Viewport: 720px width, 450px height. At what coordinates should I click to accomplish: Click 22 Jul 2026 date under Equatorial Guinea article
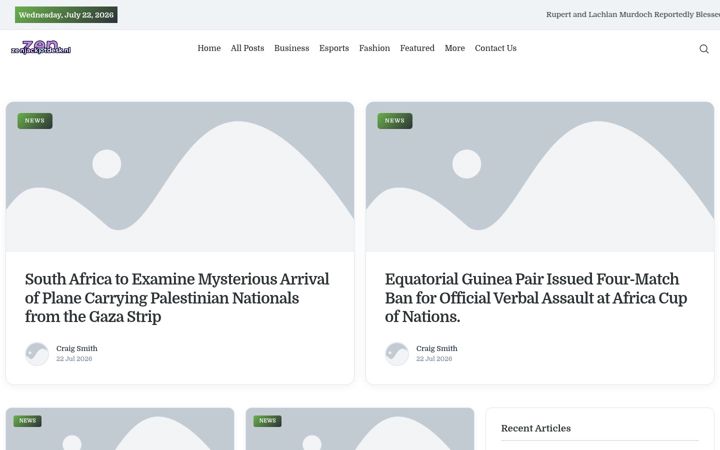point(434,359)
